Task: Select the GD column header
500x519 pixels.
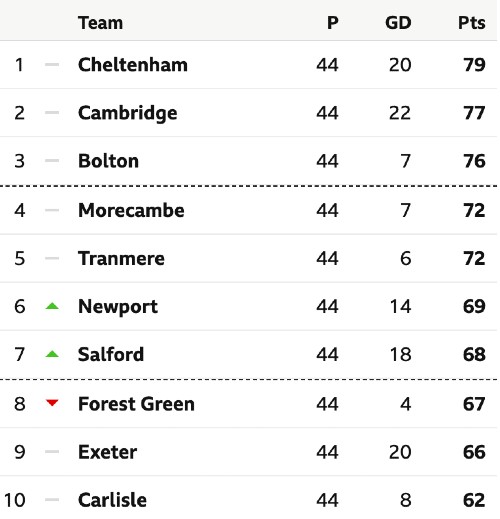Action: pyautogui.click(x=398, y=23)
